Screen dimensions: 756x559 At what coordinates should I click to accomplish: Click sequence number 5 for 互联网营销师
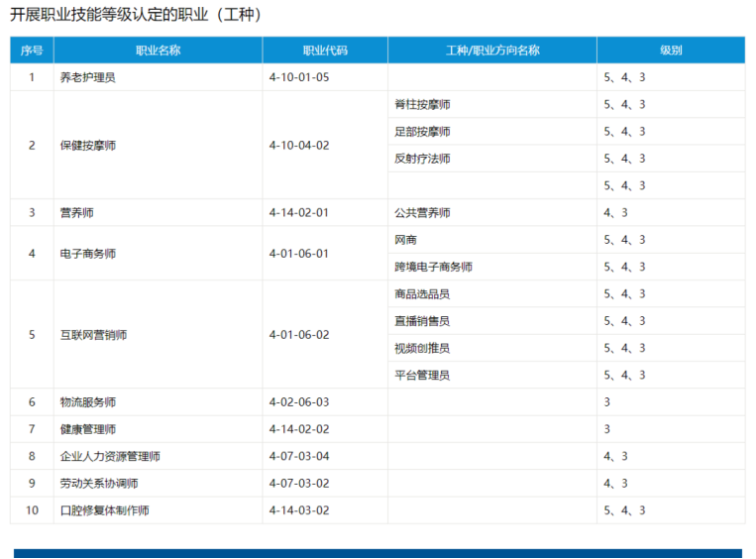pos(32,335)
